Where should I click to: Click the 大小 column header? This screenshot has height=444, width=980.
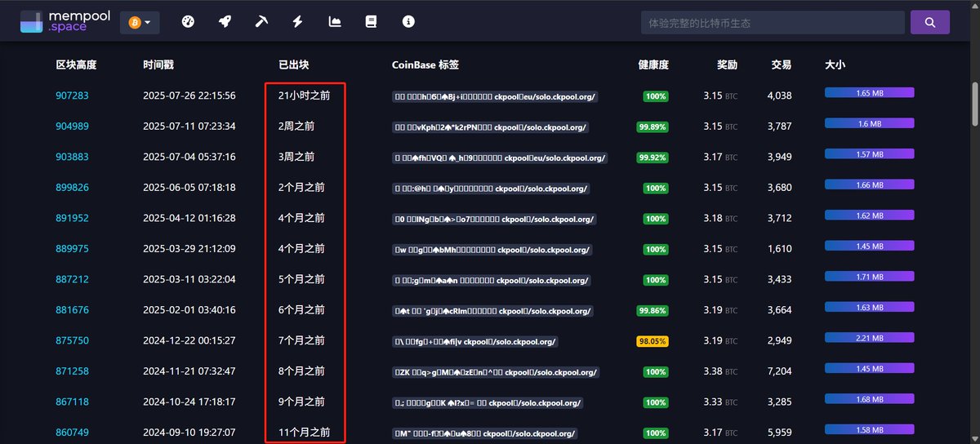click(x=835, y=64)
